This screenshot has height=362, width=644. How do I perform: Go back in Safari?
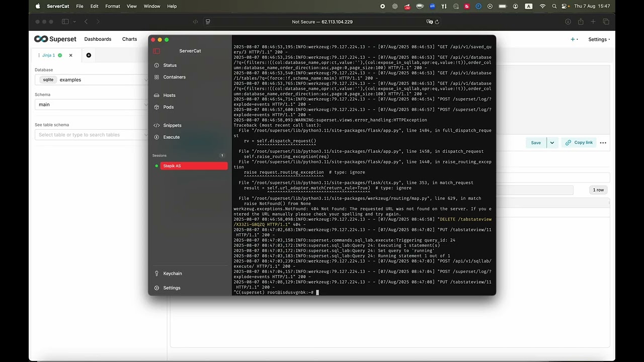[x=86, y=22]
